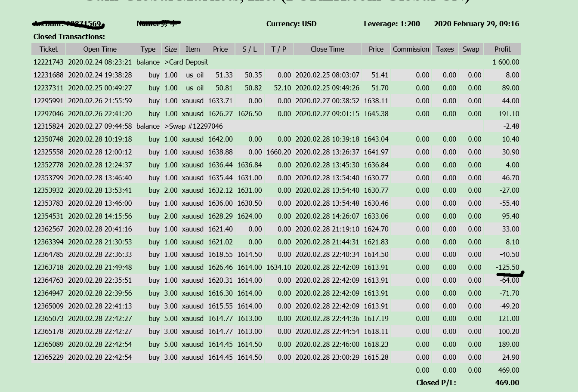Click the 1632.12 open price
Screen dimensions: 578x392
coord(220,190)
